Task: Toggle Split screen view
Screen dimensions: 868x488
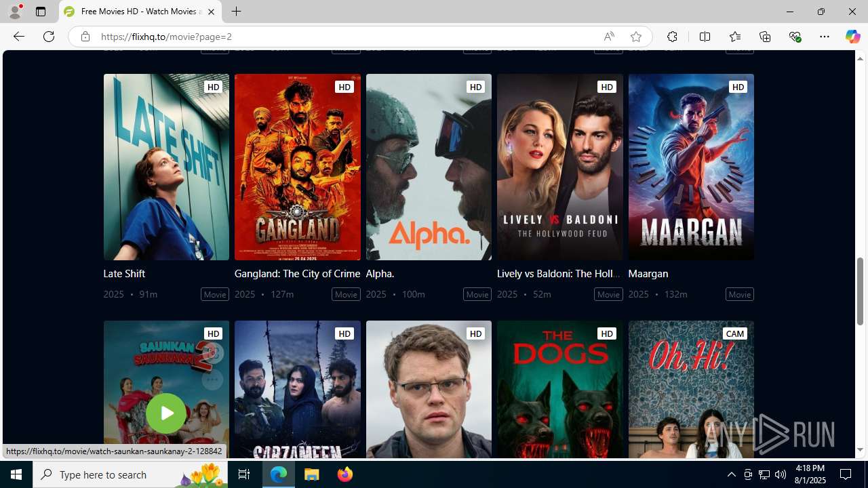Action: tap(705, 37)
